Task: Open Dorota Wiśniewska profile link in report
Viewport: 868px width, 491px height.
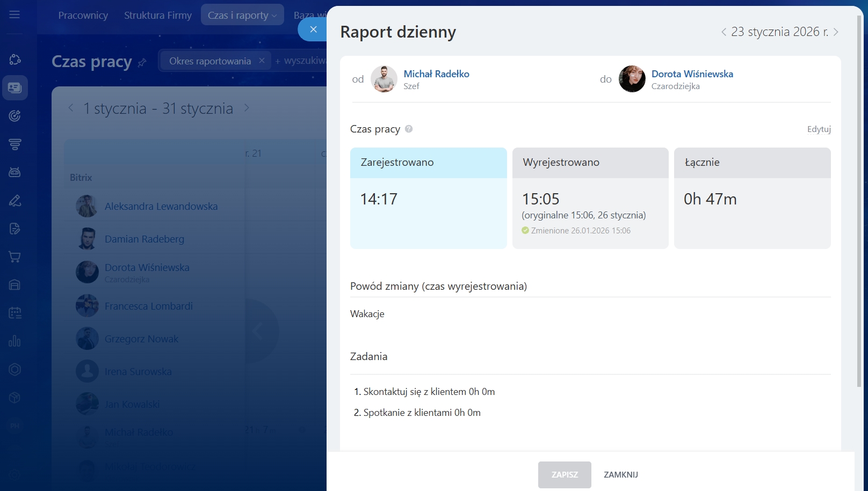Action: (x=692, y=74)
